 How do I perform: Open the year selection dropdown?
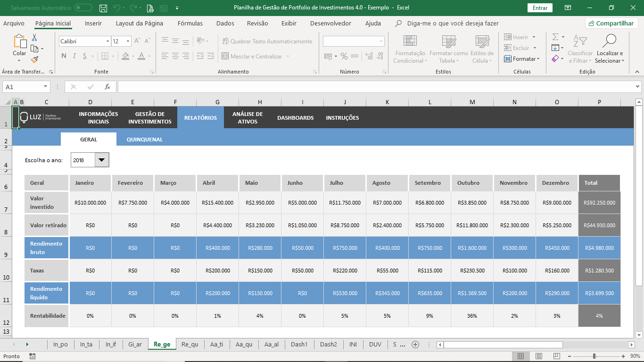point(102,160)
